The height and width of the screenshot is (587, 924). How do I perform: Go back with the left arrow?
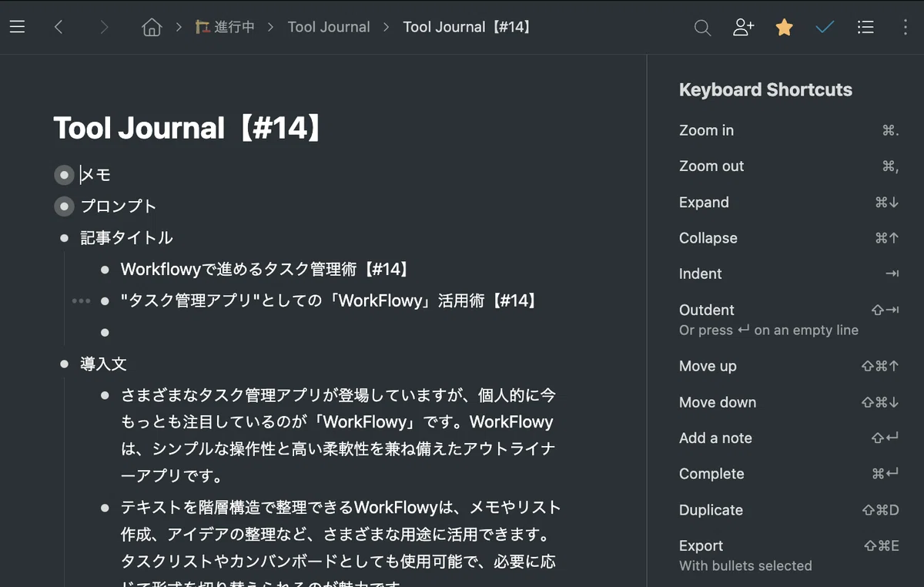pyautogui.click(x=59, y=27)
